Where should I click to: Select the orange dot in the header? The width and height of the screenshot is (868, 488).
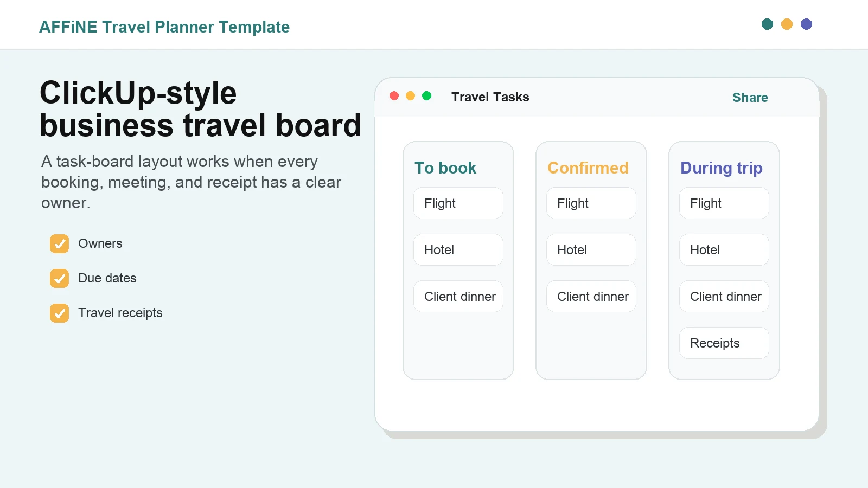click(787, 24)
